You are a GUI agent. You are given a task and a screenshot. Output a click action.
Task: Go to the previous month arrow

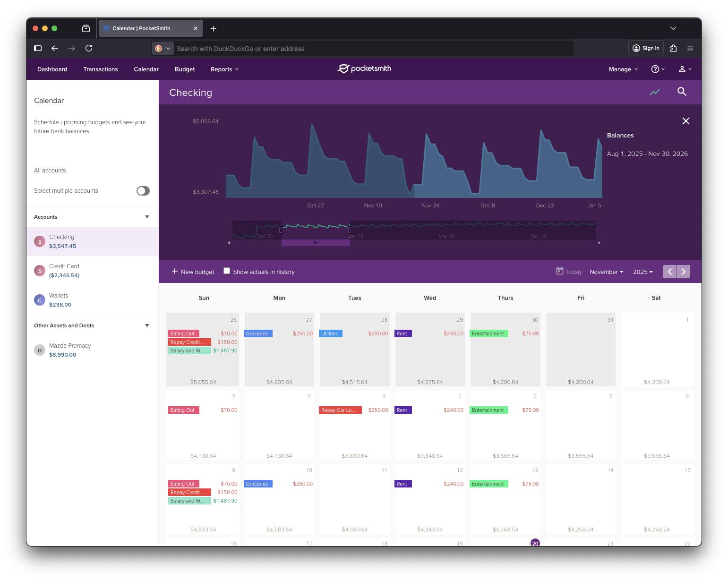(669, 272)
